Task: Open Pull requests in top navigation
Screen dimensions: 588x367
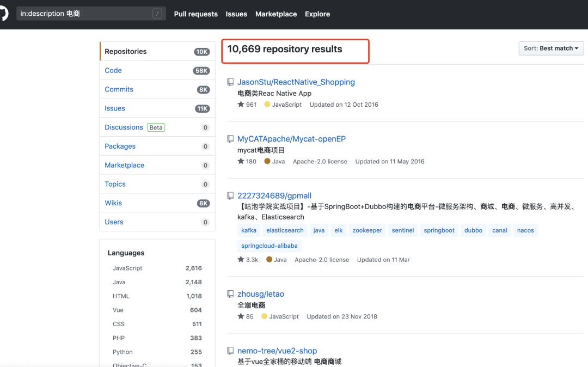Action: [196, 14]
